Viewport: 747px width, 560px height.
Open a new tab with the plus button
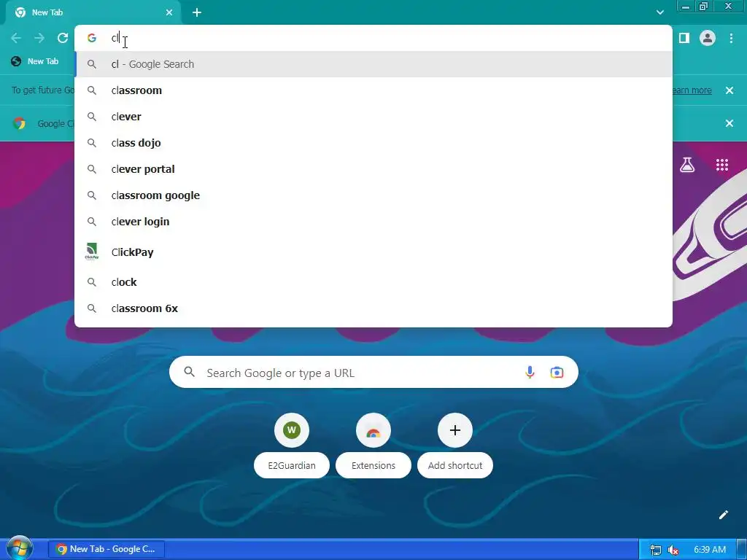[x=197, y=12]
